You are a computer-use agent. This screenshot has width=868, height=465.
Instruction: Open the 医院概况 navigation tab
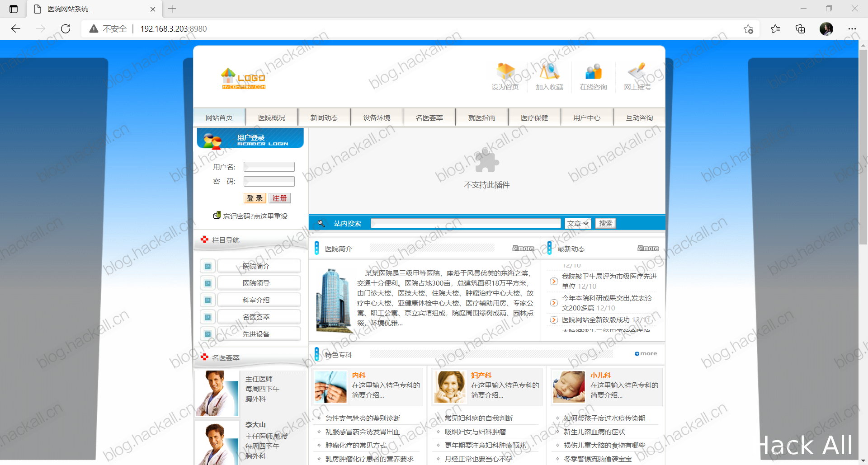click(272, 117)
